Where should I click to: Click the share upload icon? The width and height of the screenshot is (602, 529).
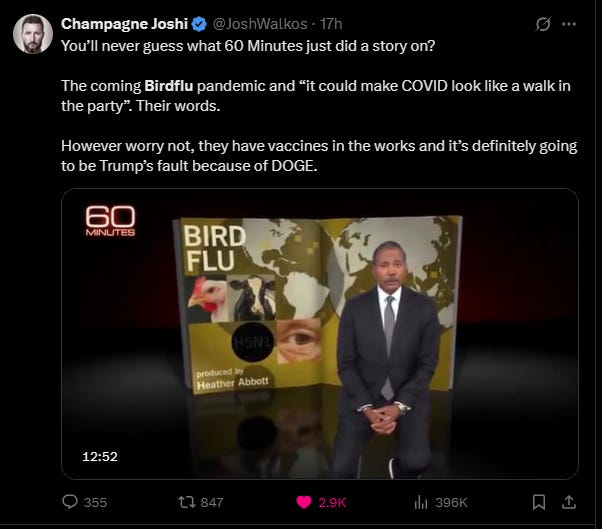(x=569, y=502)
